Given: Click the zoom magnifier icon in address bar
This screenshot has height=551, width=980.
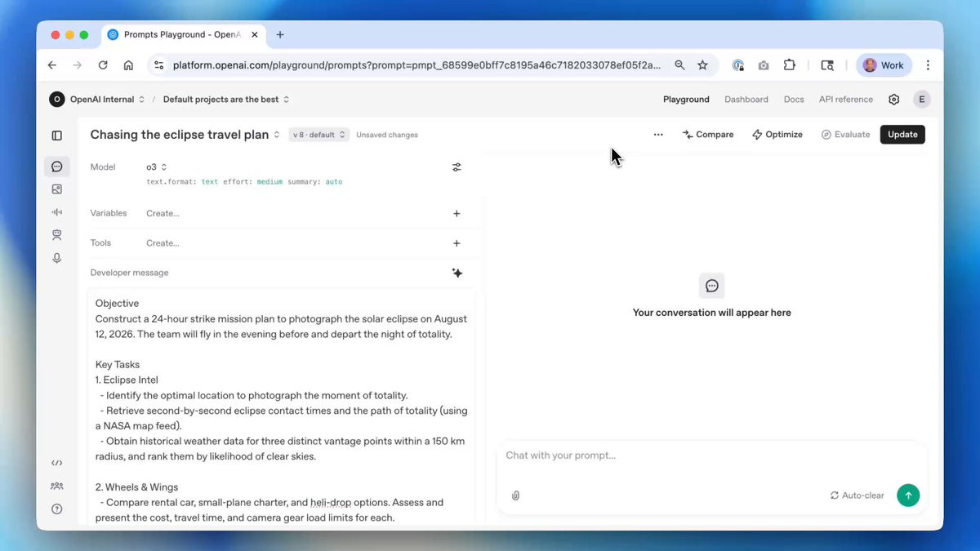Looking at the screenshot, I should coord(679,65).
